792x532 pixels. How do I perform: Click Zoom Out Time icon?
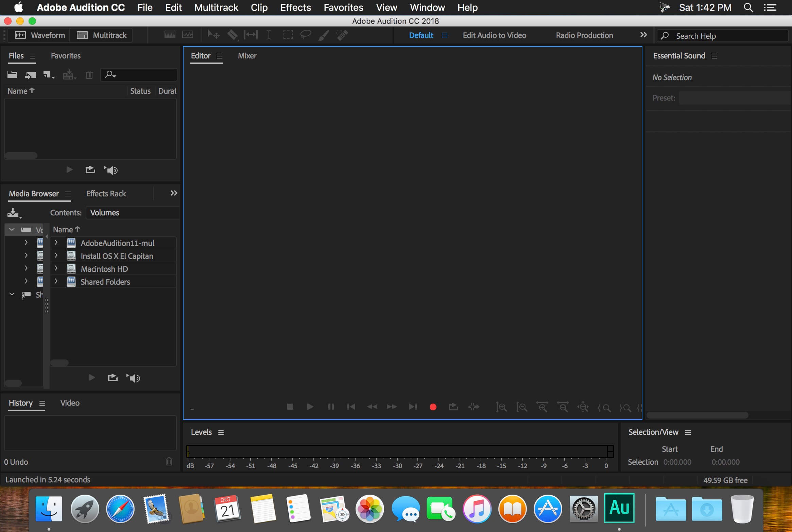[563, 407]
